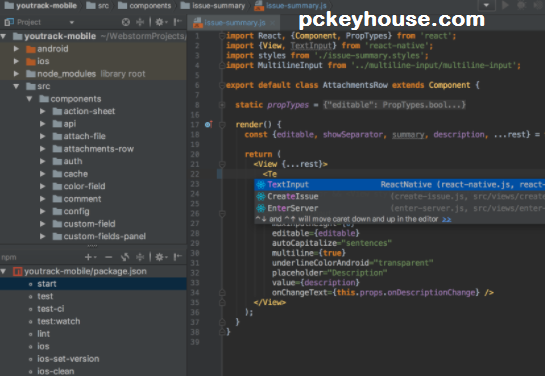This screenshot has height=376, width=545.
Task: Select the test npm script
Action: pos(93,296)
